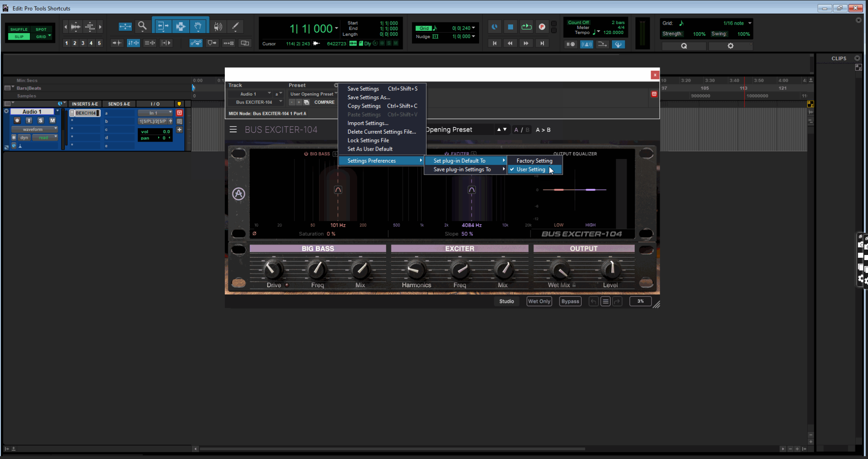The height and width of the screenshot is (459, 868).
Task: Open the grid settings gear button
Action: [730, 46]
